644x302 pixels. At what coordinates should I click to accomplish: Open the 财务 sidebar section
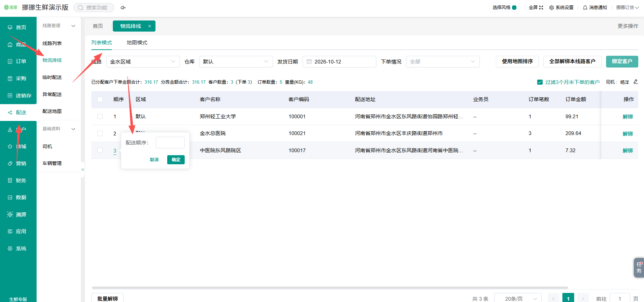point(18,181)
